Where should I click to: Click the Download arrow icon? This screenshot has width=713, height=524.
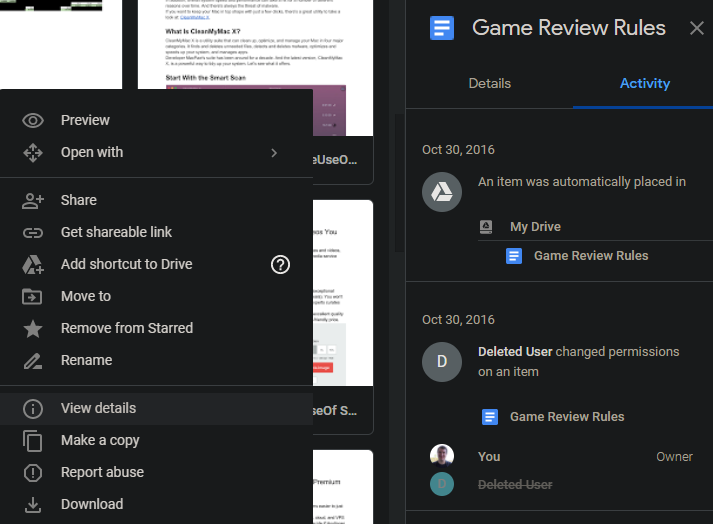pos(33,504)
